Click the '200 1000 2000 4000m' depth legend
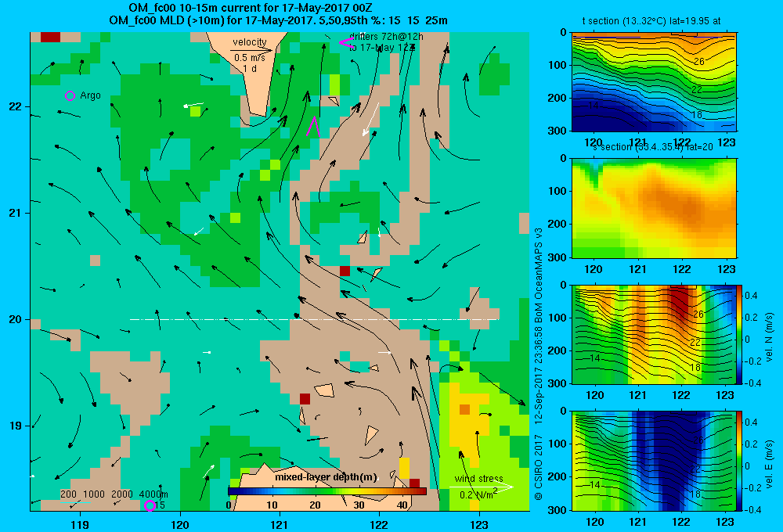783x532 pixels. [114, 494]
